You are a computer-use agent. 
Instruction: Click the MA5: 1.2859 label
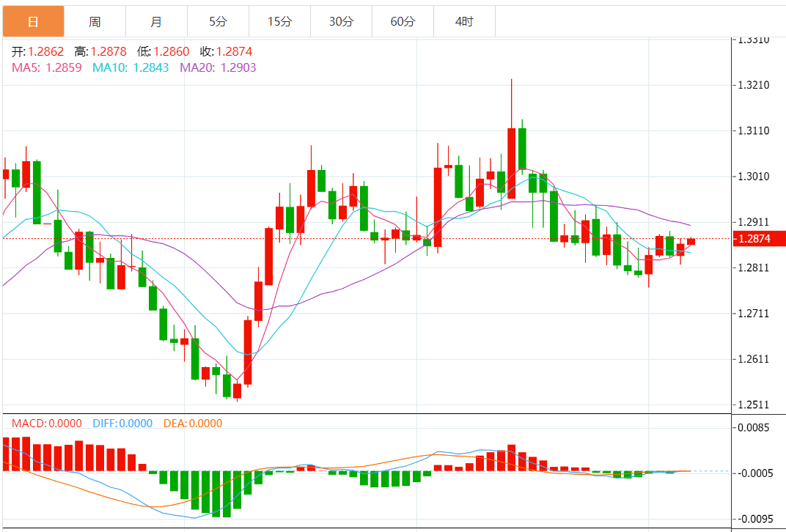coord(47,67)
